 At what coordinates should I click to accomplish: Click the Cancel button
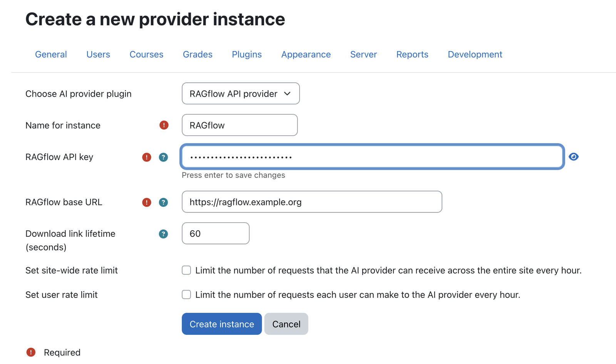pyautogui.click(x=286, y=324)
